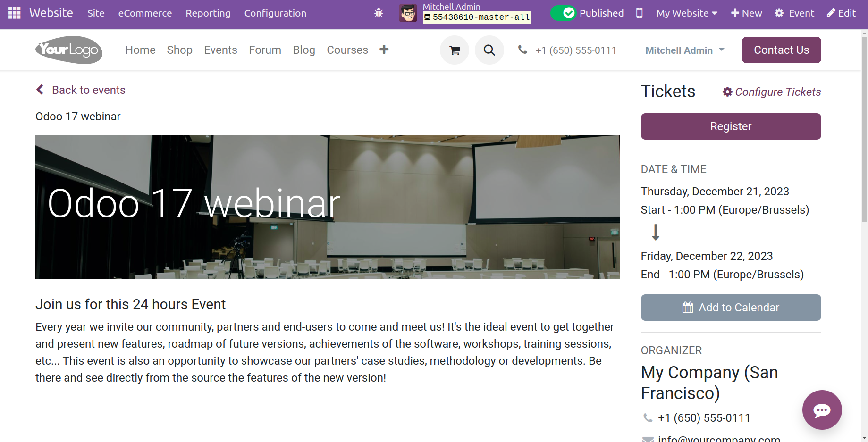The width and height of the screenshot is (868, 442).
Task: Click the plus icon after Courses
Action: 384,50
